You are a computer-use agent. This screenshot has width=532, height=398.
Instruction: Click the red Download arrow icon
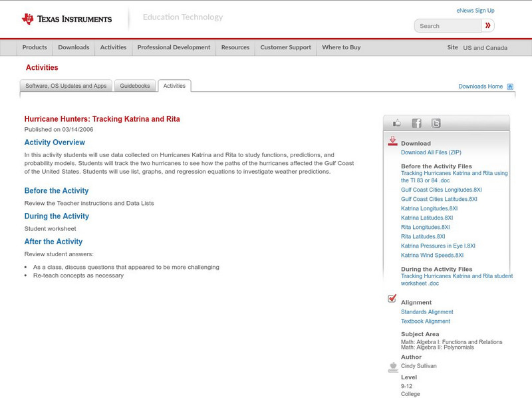coord(392,141)
